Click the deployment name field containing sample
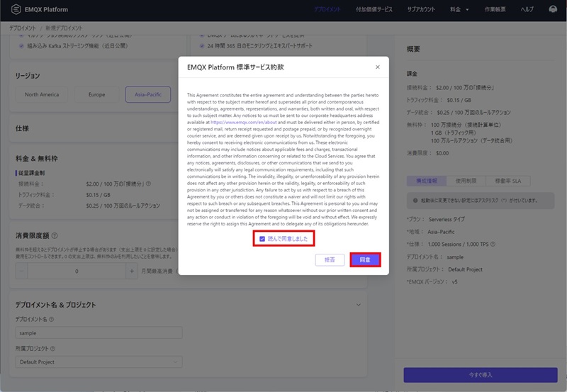Viewport: 567px width, 392px height. [99, 332]
